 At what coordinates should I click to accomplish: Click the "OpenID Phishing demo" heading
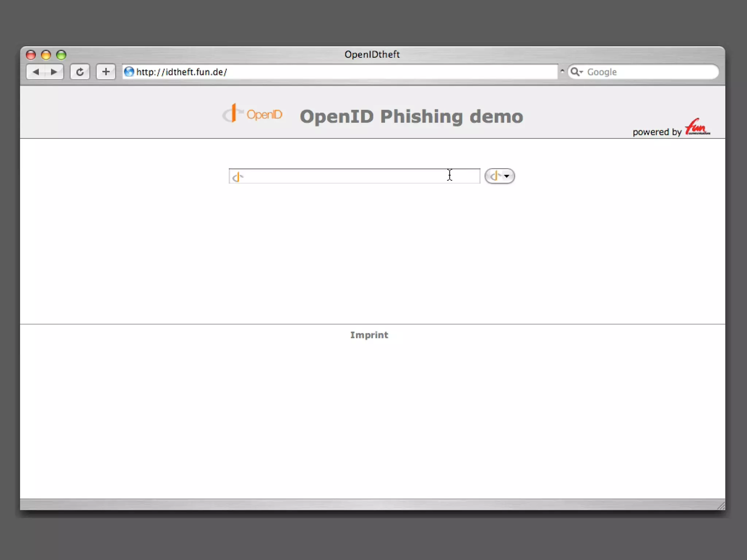[411, 117]
